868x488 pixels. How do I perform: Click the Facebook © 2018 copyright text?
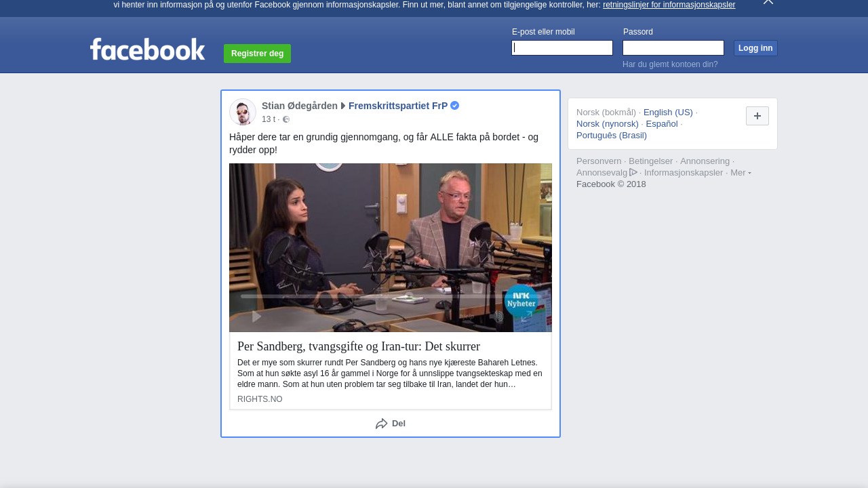[611, 184]
